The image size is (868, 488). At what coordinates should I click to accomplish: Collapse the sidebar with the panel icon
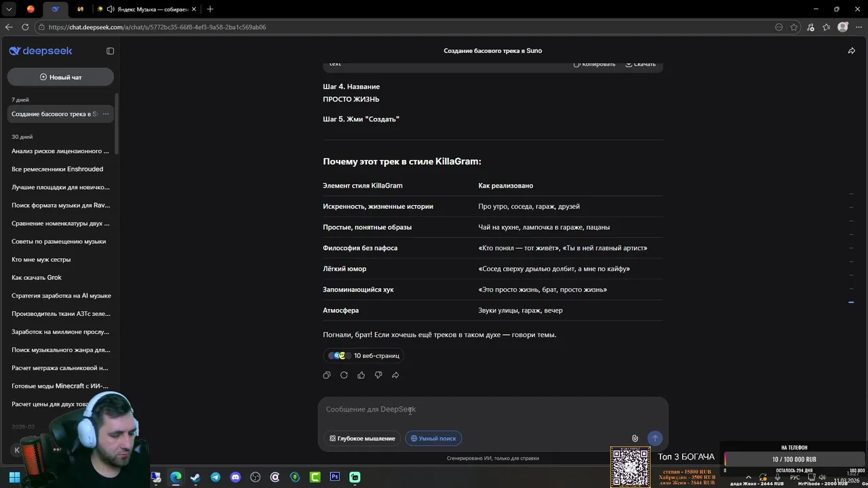point(111,51)
